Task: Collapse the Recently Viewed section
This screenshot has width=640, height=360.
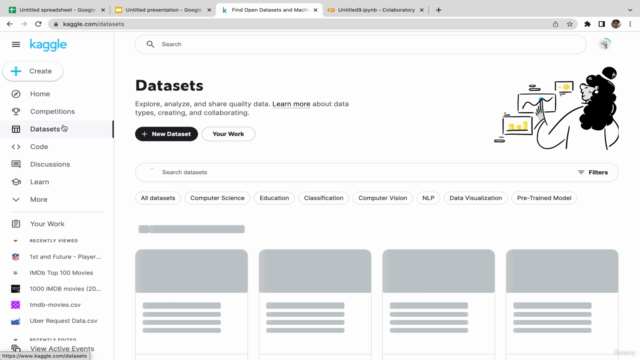Action: pyautogui.click(x=16, y=241)
